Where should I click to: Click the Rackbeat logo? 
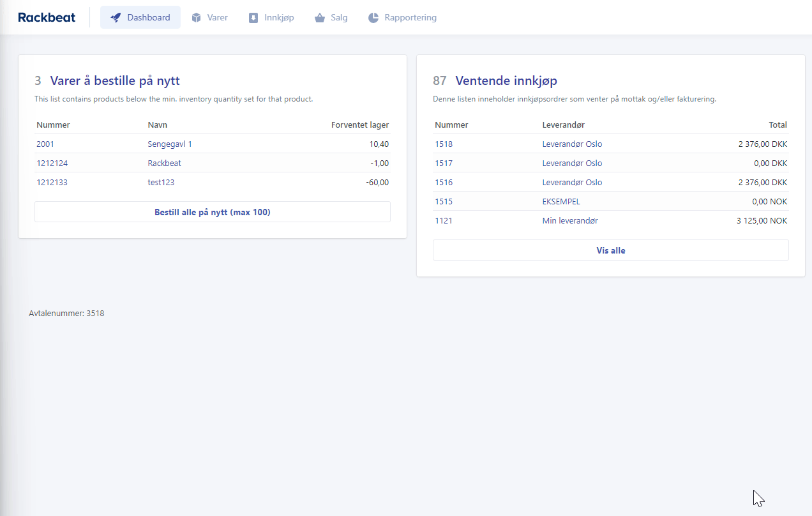point(46,17)
